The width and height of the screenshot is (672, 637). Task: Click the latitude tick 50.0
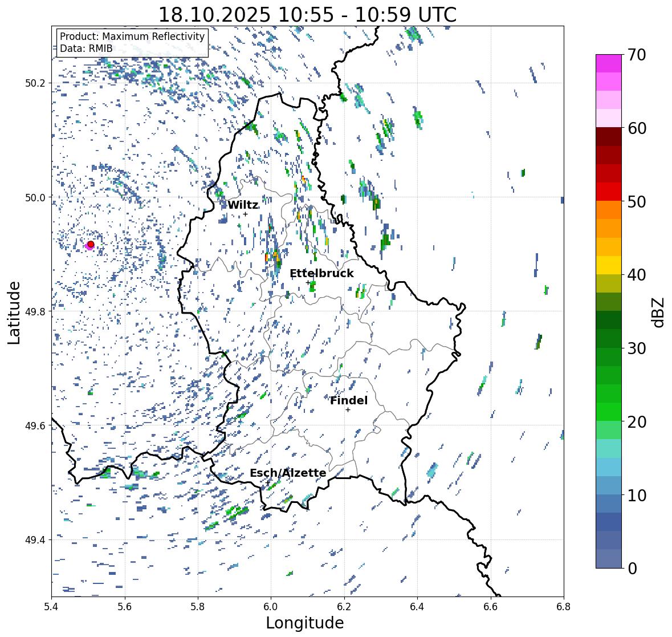[x=35, y=197]
